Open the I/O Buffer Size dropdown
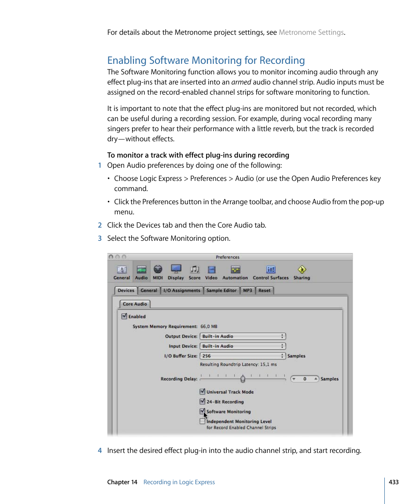Viewport: 420px width, 504px height. [x=243, y=356]
